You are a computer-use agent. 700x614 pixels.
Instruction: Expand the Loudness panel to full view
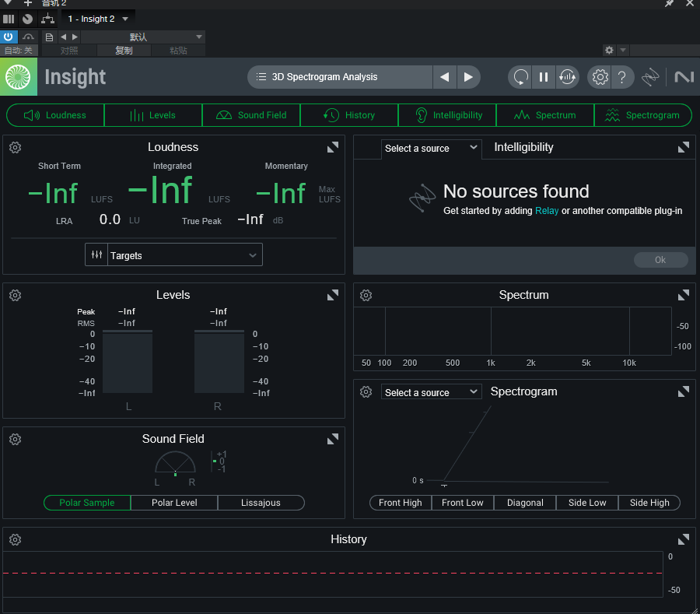(333, 147)
